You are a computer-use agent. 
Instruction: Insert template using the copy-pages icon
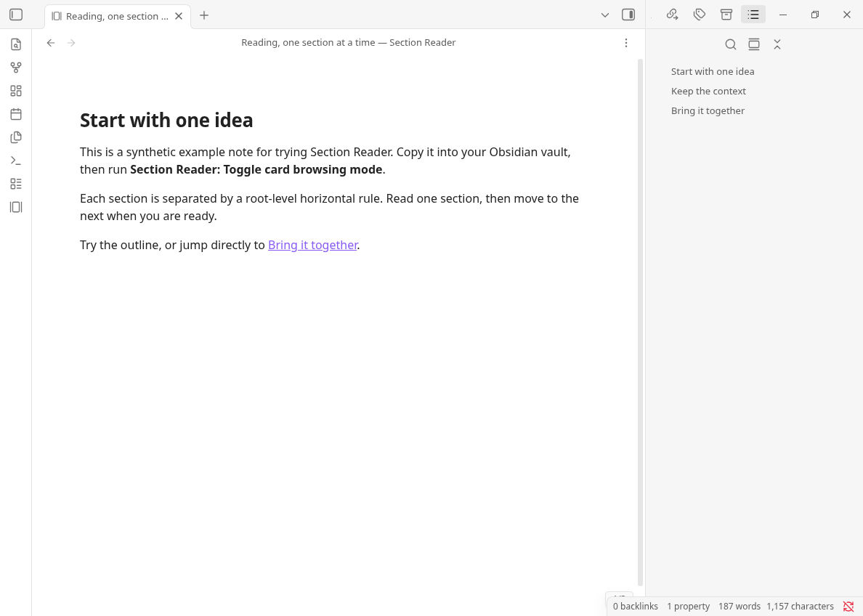tap(16, 137)
